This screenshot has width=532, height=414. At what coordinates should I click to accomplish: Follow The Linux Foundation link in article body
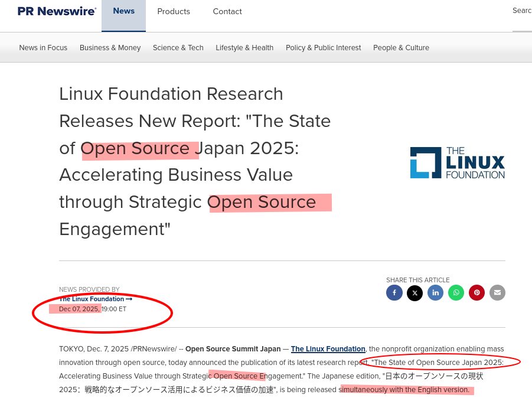(x=328, y=349)
